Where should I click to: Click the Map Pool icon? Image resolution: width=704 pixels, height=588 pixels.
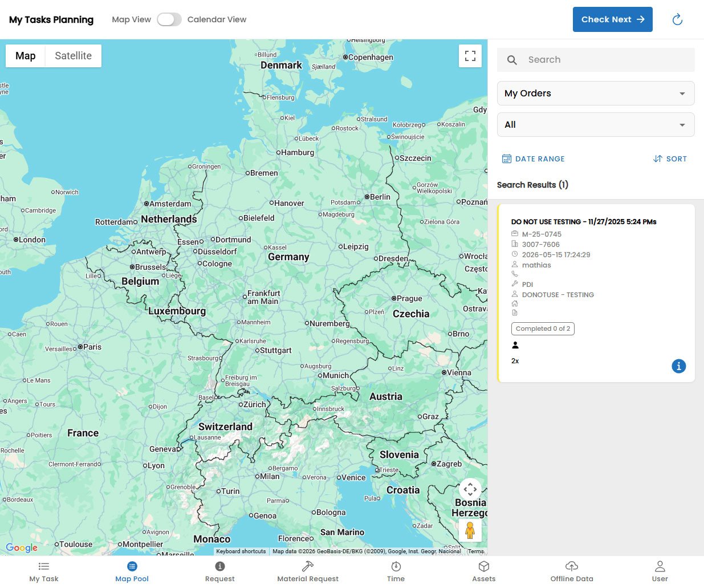point(132,566)
